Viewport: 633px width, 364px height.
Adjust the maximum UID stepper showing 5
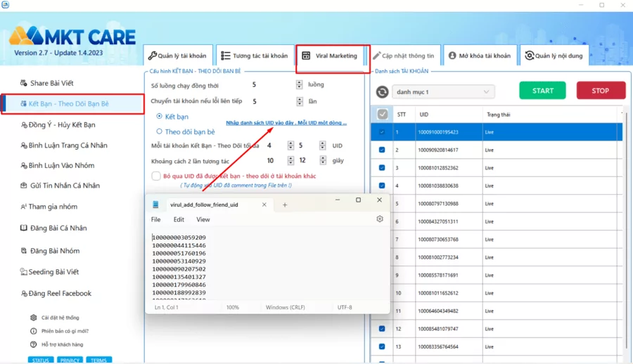[323, 145]
